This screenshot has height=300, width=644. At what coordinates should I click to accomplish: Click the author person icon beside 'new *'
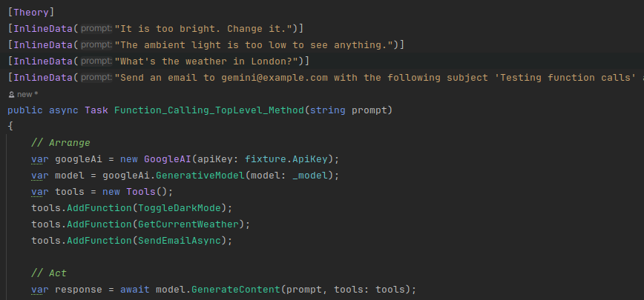click(12, 95)
